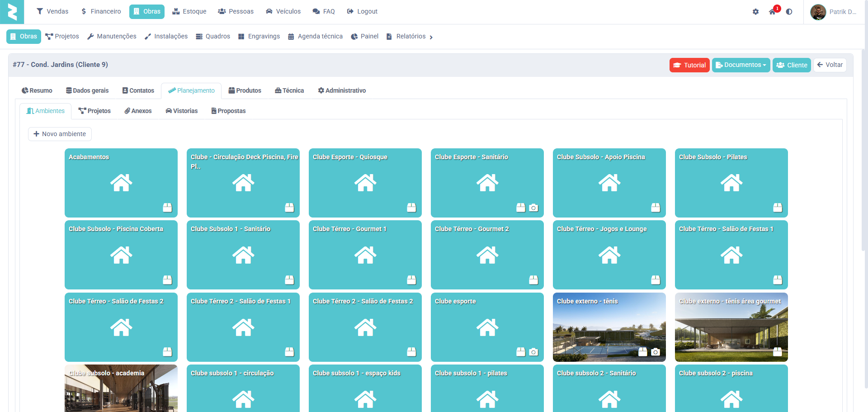This screenshot has height=412, width=868.
Task: Click the Voltar back button
Action: [x=830, y=65]
